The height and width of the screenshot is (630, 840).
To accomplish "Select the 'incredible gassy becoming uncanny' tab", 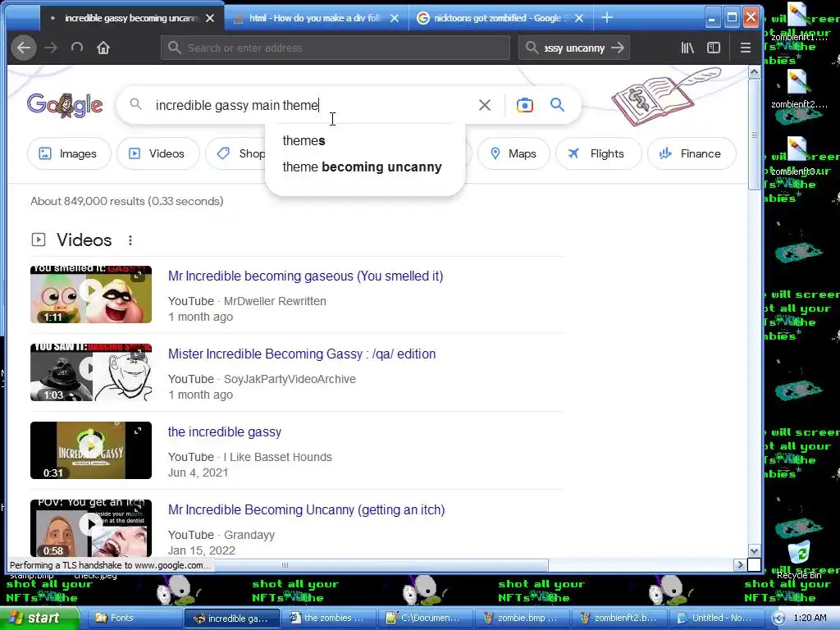I will point(132,18).
